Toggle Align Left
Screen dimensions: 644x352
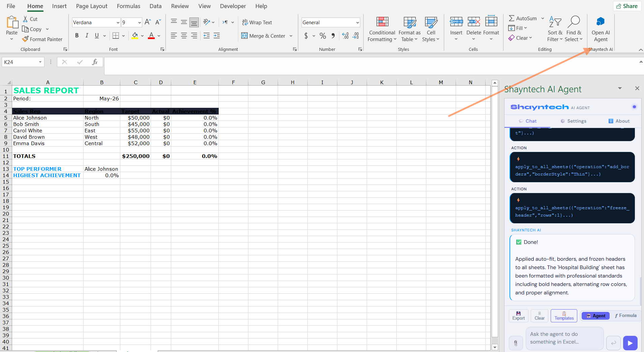pos(174,35)
